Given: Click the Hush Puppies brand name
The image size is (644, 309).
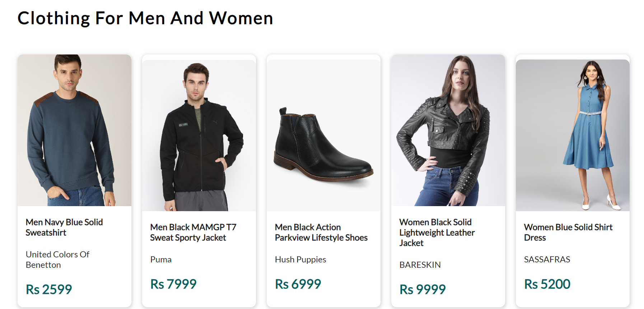Looking at the screenshot, I should tap(300, 260).
